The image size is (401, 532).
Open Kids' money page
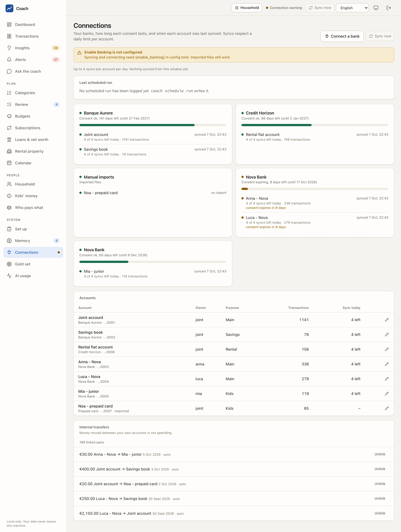(33, 196)
